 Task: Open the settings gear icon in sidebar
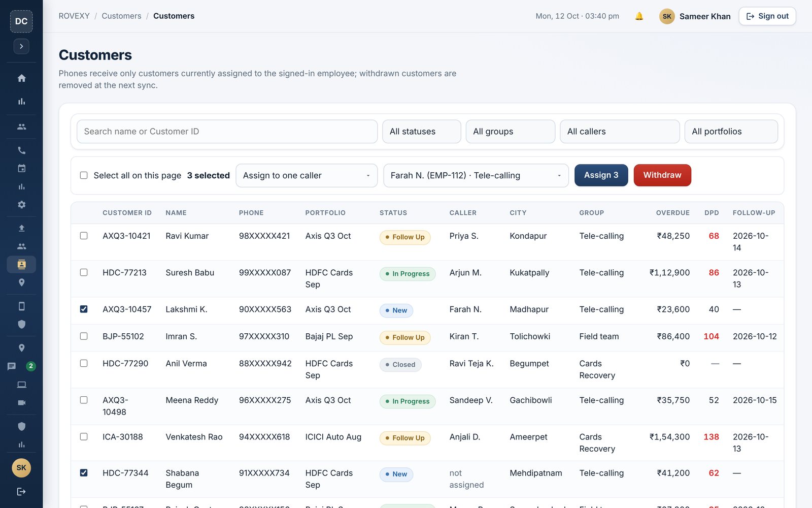(x=21, y=205)
